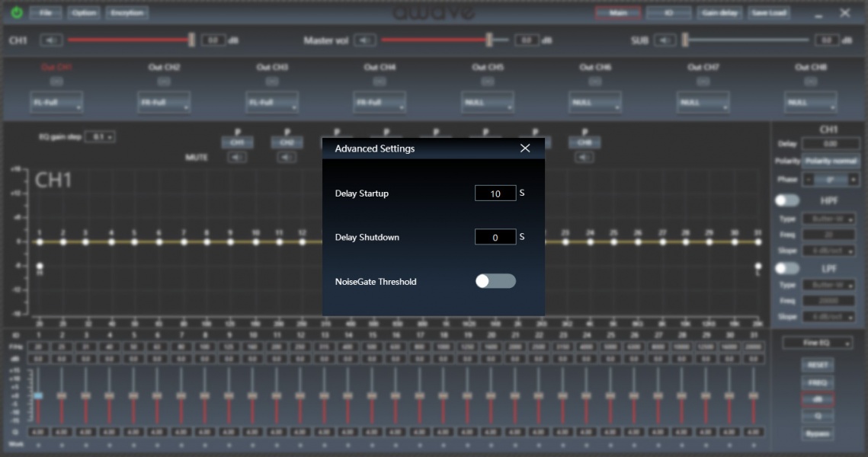868x457 pixels.
Task: Mute Master vol with speaker icon
Action: (x=364, y=40)
